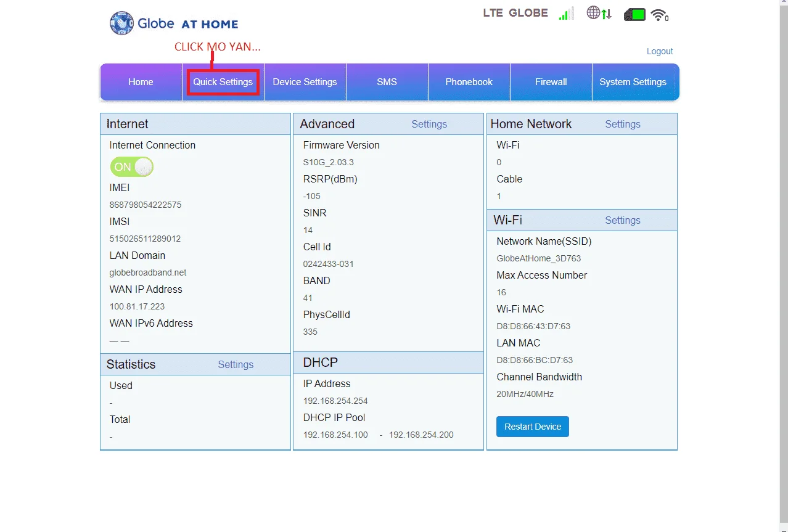Open Settings link in Statistics panel

[236, 364]
